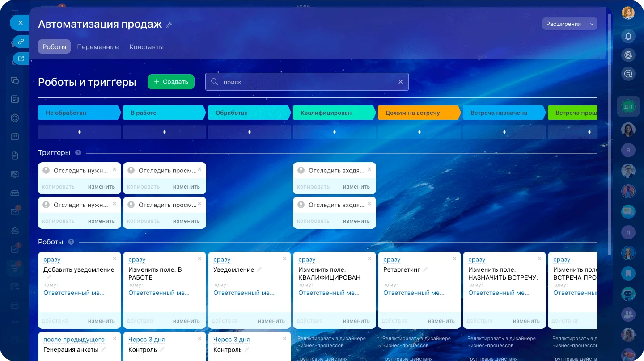
Task: Delete the Уведомление robot card
Action: pos(284,258)
